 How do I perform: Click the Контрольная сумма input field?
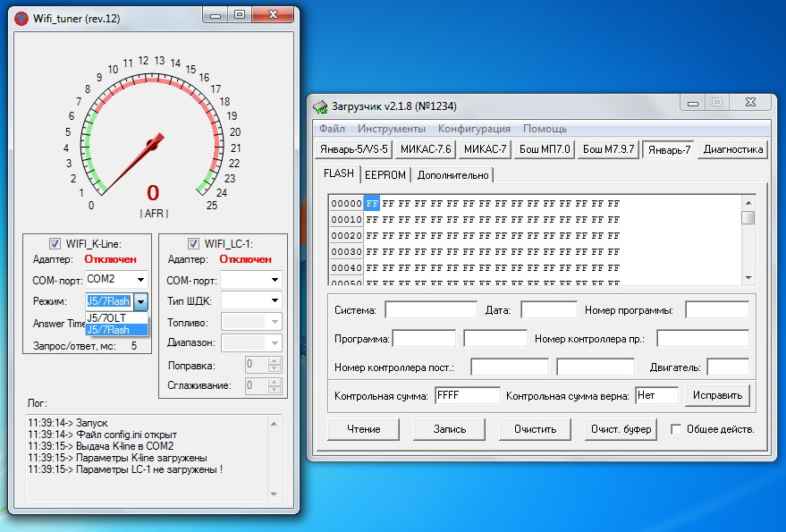467,395
